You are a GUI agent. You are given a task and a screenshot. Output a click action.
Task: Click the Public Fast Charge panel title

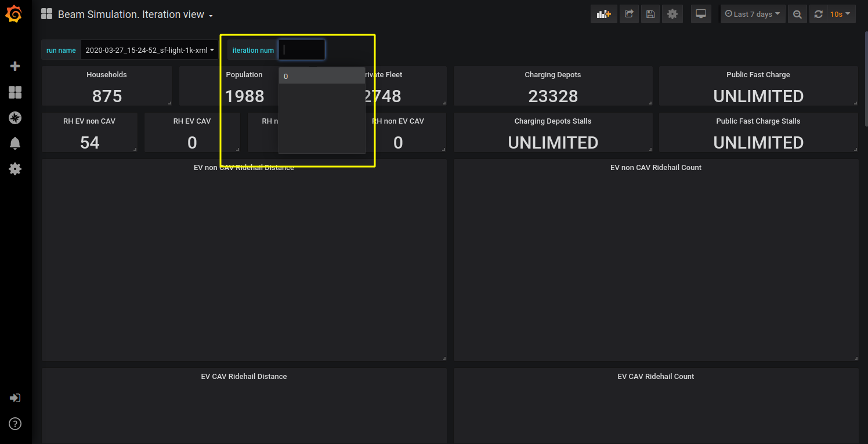[x=758, y=74]
